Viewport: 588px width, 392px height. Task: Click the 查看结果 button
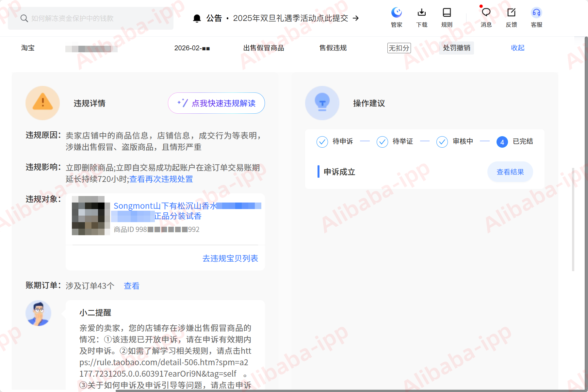(x=510, y=172)
